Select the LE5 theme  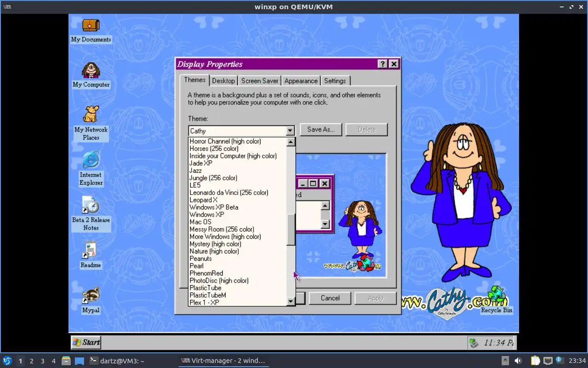pyautogui.click(x=238, y=185)
